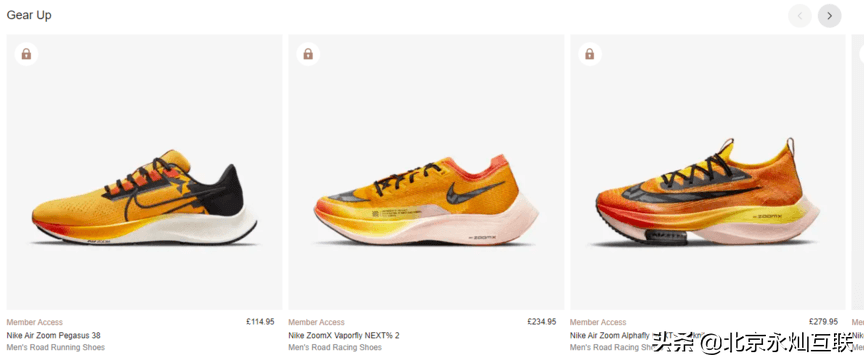Open the Air Zoom Alphafly shoe image
This screenshot has height=364, width=864.
(x=708, y=172)
